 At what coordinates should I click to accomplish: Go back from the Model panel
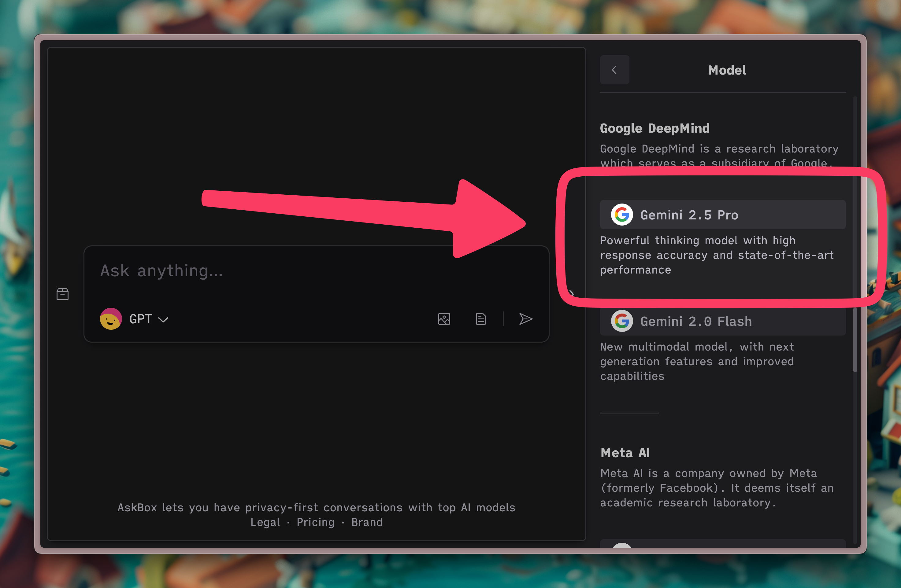[614, 70]
